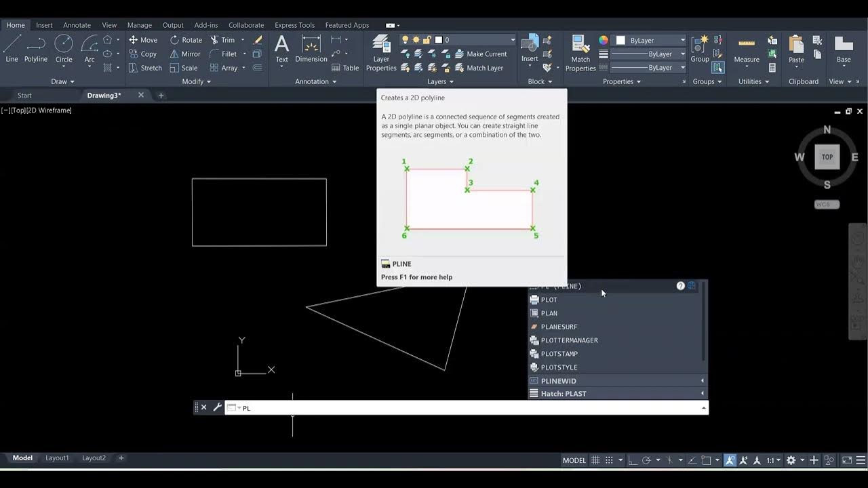The height and width of the screenshot is (488, 868).
Task: Click the Copy command in Modify panel
Action: [143, 54]
